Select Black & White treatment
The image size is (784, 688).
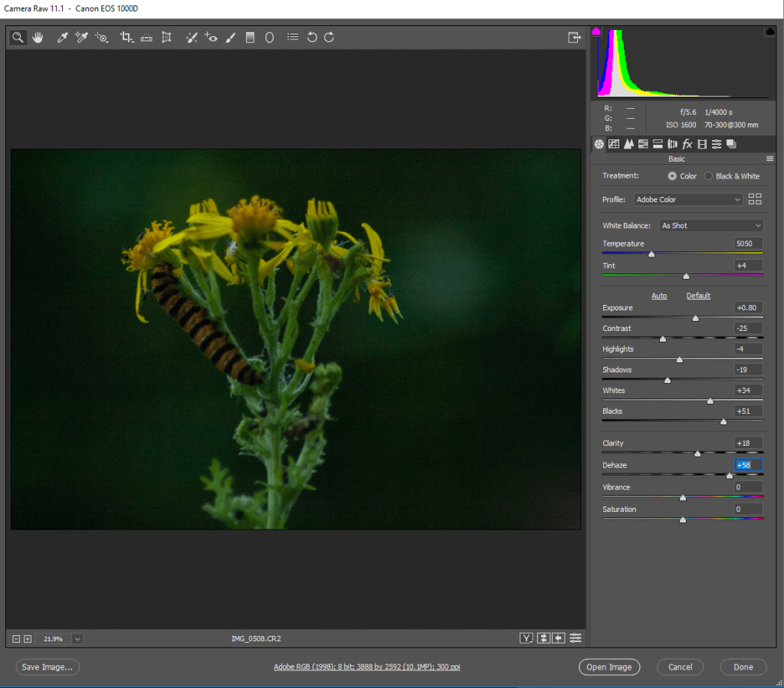click(709, 176)
